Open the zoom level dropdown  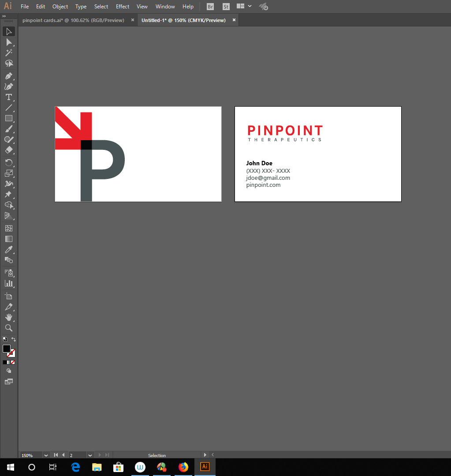click(46, 455)
